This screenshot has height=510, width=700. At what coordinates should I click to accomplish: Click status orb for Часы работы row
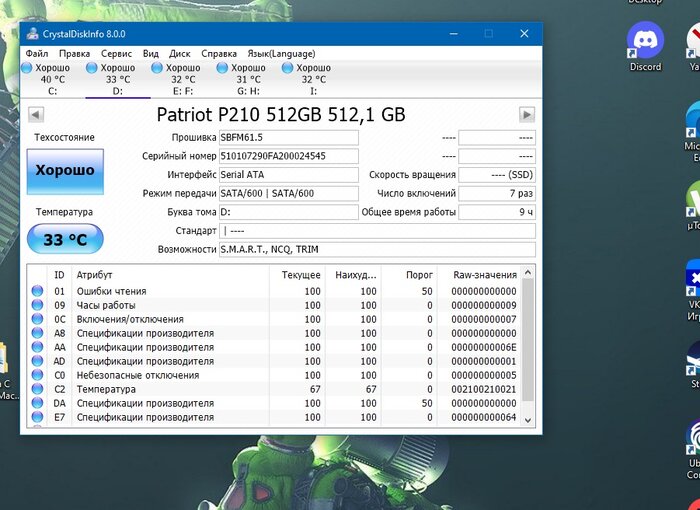click(x=38, y=305)
